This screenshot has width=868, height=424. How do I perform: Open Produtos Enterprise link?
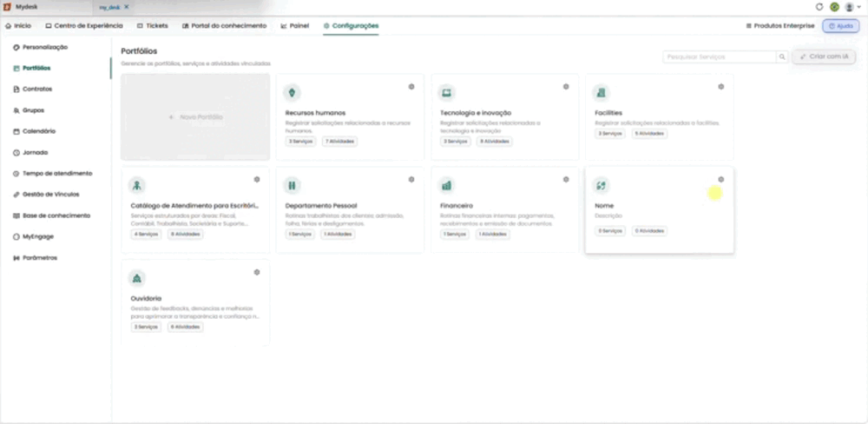(780, 26)
